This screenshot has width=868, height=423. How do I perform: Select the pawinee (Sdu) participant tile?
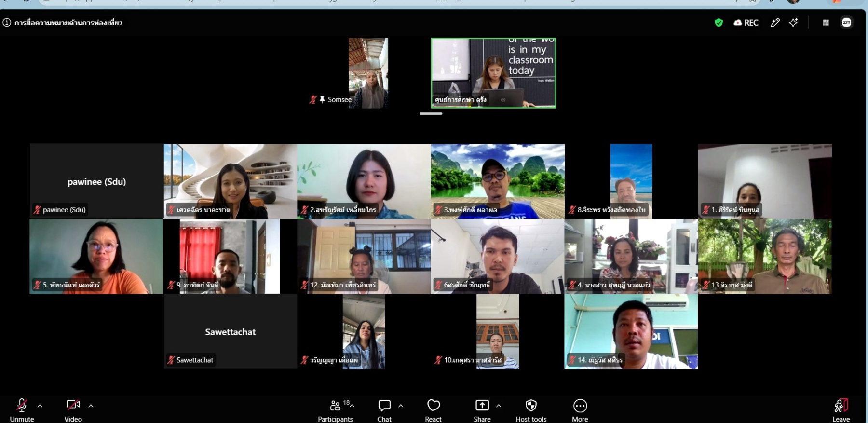tap(96, 181)
